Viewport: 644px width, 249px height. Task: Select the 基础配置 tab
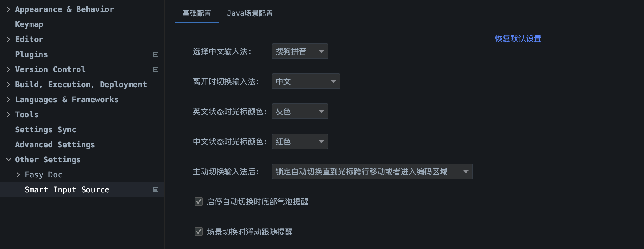click(x=197, y=13)
